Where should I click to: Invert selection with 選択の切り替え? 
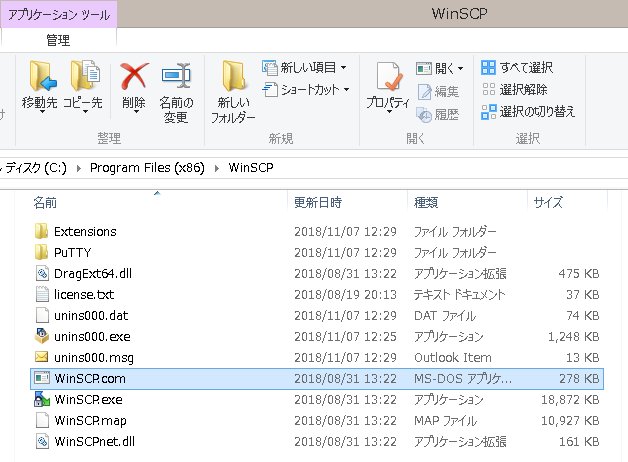pyautogui.click(x=528, y=112)
